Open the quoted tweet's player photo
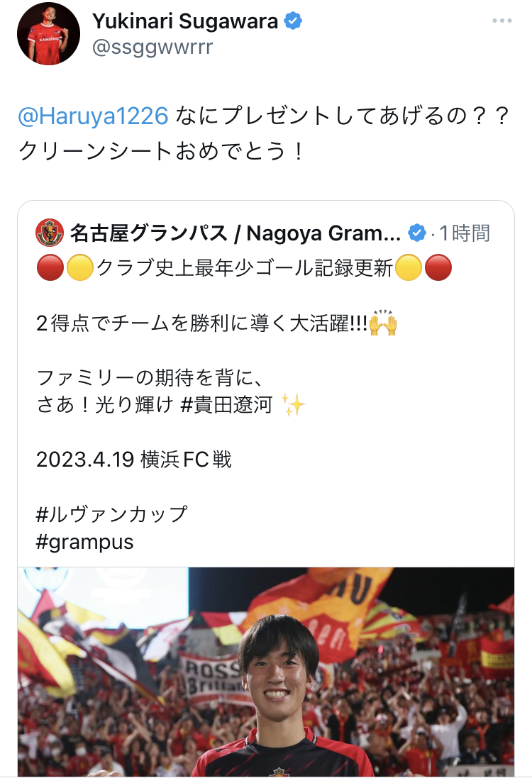The image size is (532, 783). pos(266,672)
